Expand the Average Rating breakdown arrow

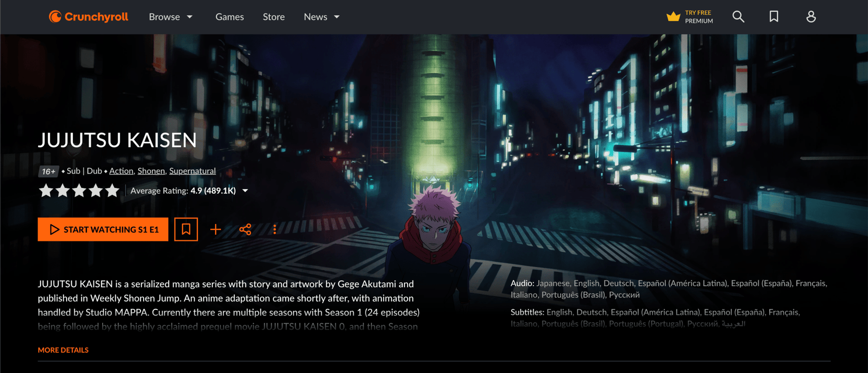click(245, 191)
